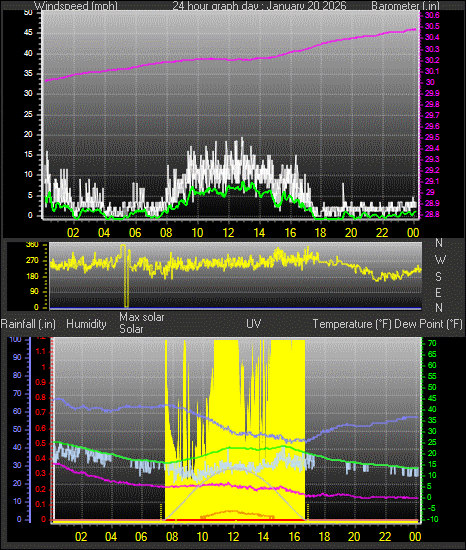Select hour 04 on the temperature chart time axis
The width and height of the screenshot is (466, 550).
111,537
